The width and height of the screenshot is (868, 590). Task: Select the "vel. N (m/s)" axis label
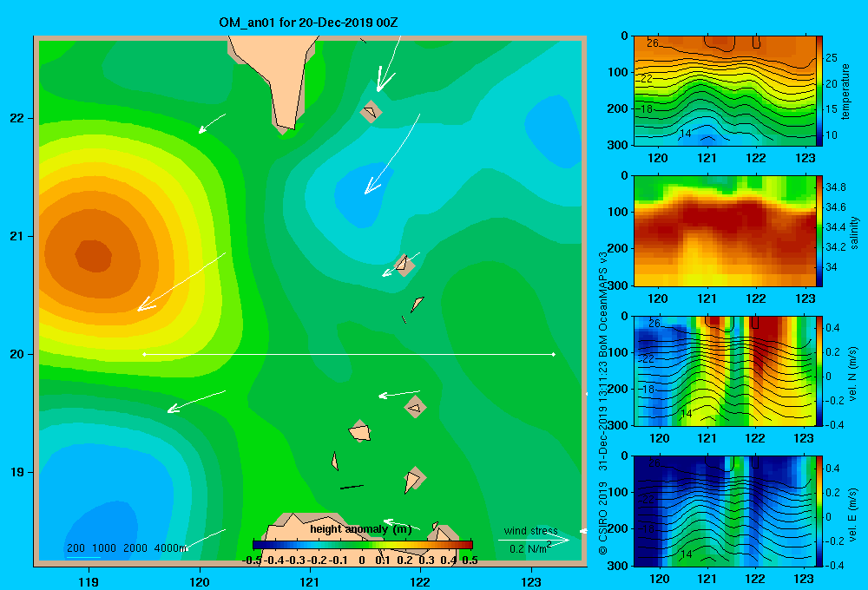coord(853,374)
